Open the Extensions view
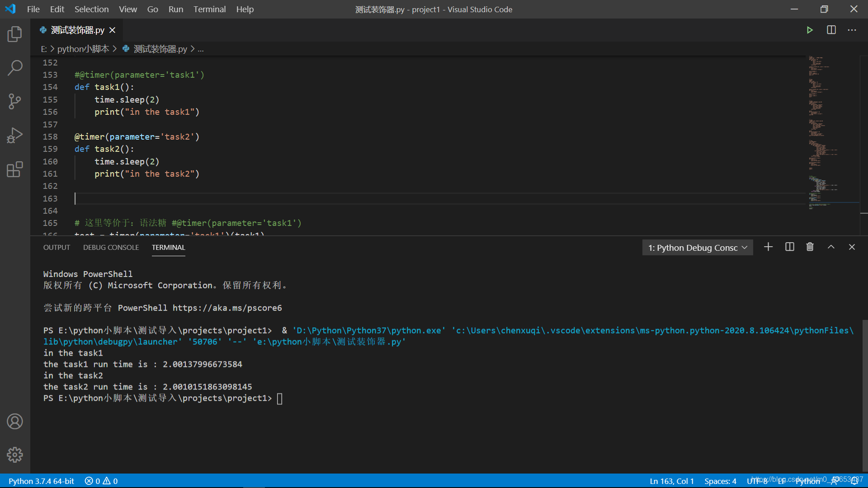 (x=15, y=169)
